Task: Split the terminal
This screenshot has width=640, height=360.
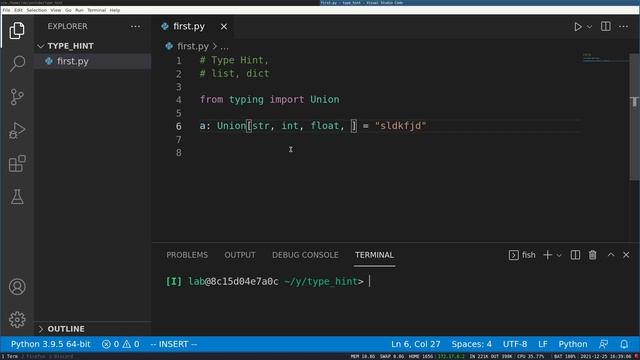Action: point(575,255)
